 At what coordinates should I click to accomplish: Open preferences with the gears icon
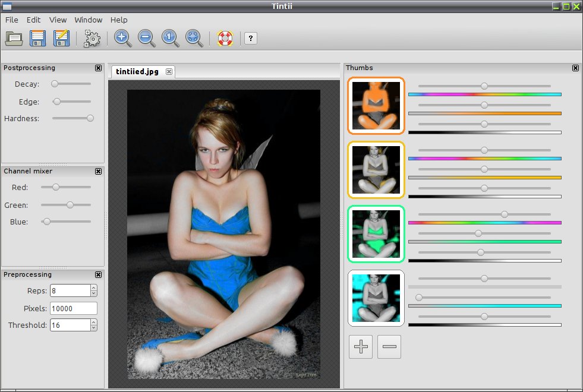pos(92,38)
